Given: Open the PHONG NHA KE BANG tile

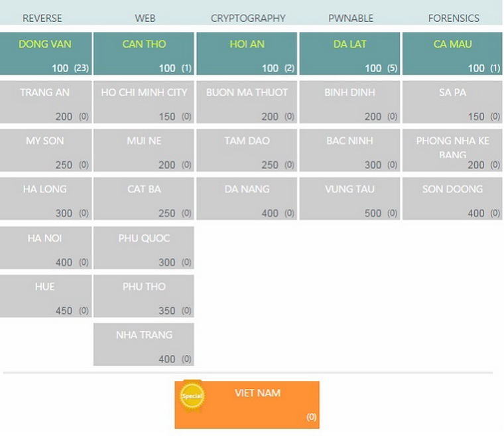Looking at the screenshot, I should click(452, 151).
